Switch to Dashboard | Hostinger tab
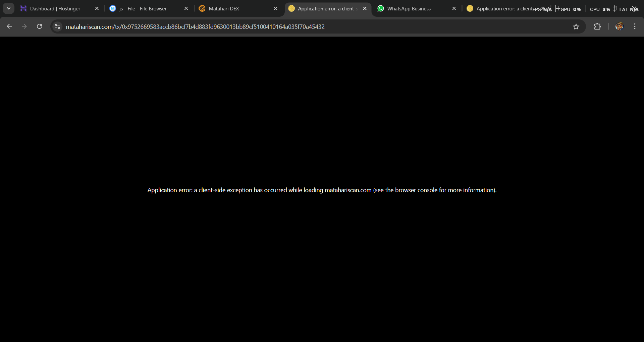Viewport: 644px width, 342px height. [55, 9]
